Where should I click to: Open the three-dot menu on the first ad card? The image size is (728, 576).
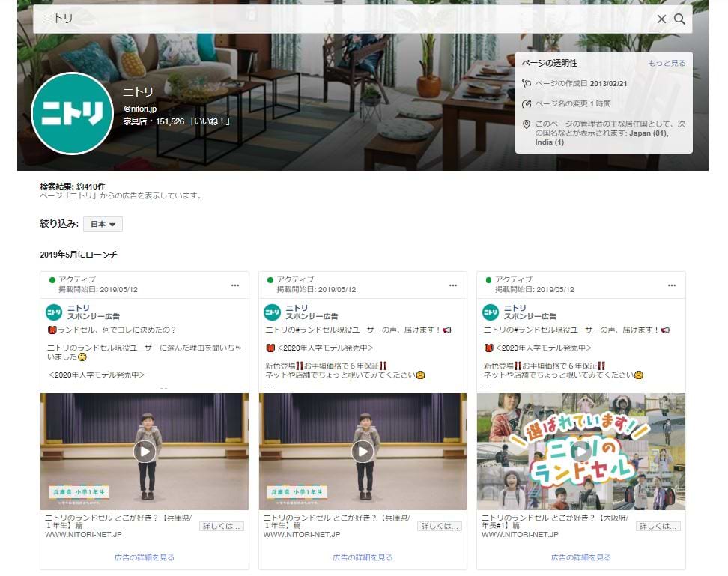click(x=235, y=285)
